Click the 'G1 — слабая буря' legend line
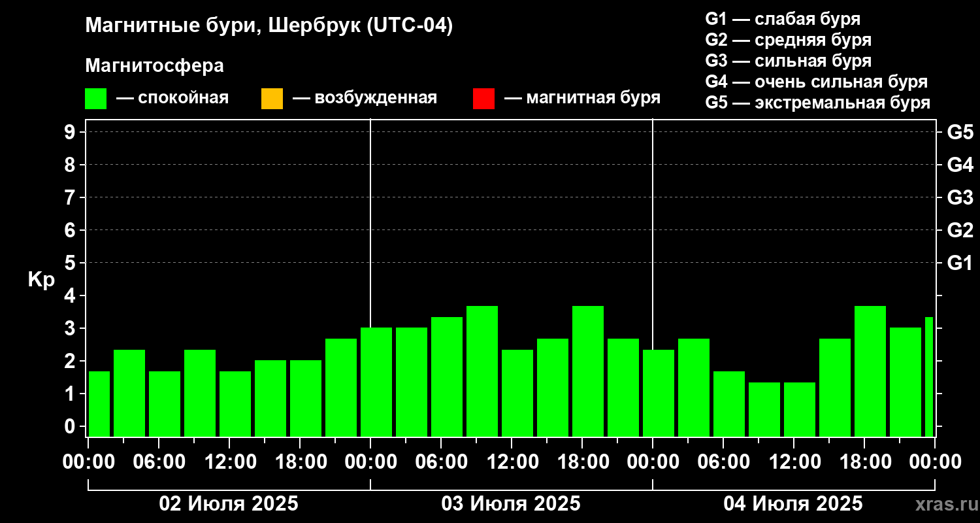This screenshot has height=523, width=980. [x=783, y=18]
